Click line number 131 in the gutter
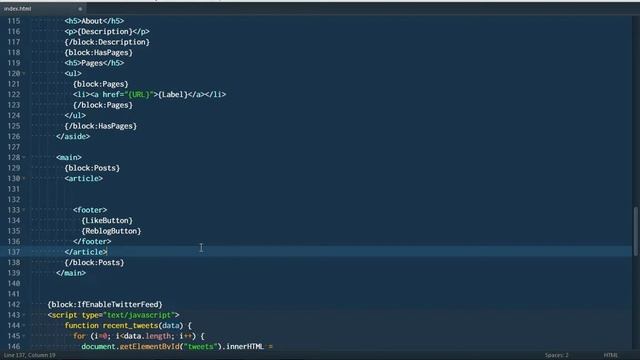Image resolution: width=640 pixels, height=360 pixels. click(x=13, y=189)
